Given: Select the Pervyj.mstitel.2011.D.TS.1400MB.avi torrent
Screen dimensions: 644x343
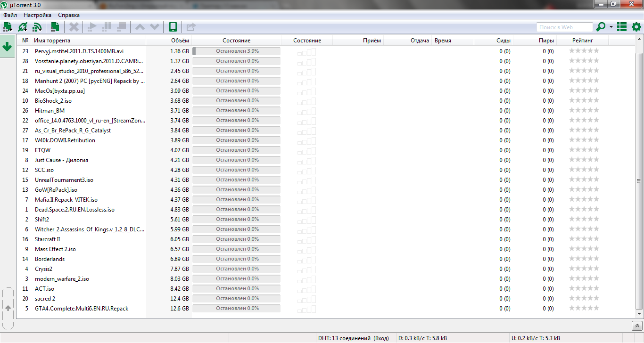Looking at the screenshot, I should [79, 51].
